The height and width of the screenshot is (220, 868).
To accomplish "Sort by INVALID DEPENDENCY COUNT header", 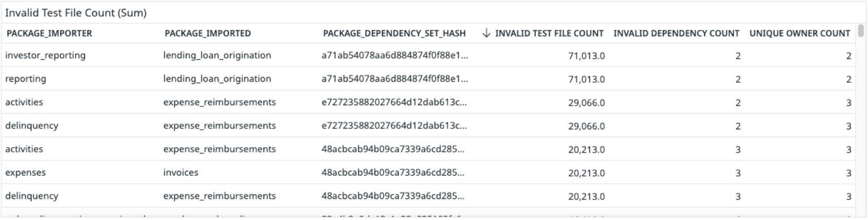I will point(676,34).
